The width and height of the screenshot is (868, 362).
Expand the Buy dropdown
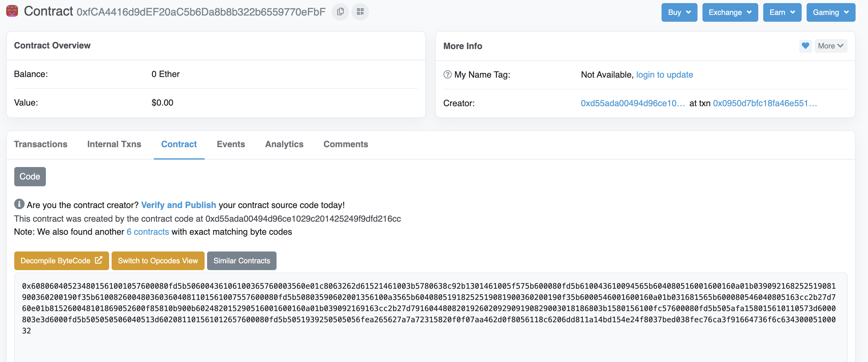(679, 12)
